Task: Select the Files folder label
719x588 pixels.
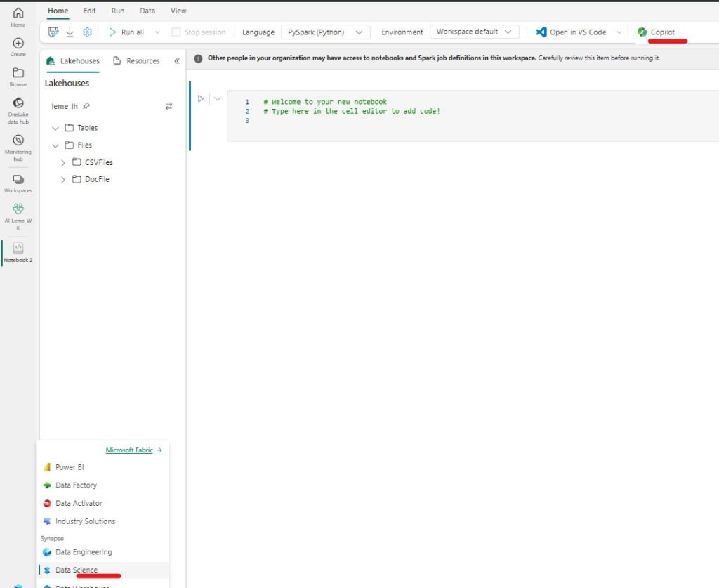Action: click(84, 145)
